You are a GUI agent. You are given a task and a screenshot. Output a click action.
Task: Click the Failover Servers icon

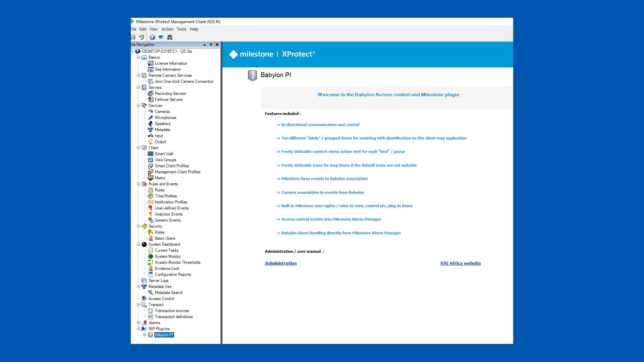pyautogui.click(x=151, y=100)
